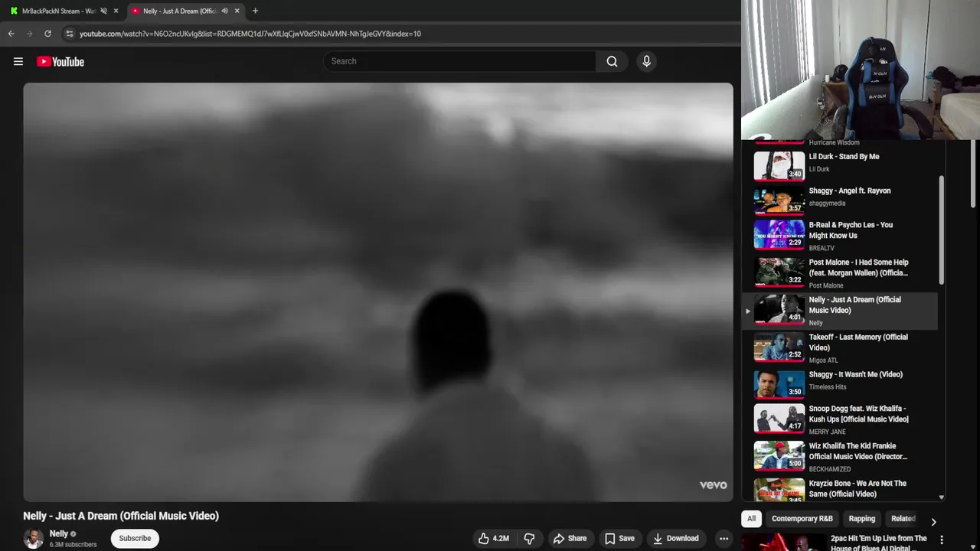
Task: Select the current Nelly - Just A Dream playlist row
Action: [840, 311]
